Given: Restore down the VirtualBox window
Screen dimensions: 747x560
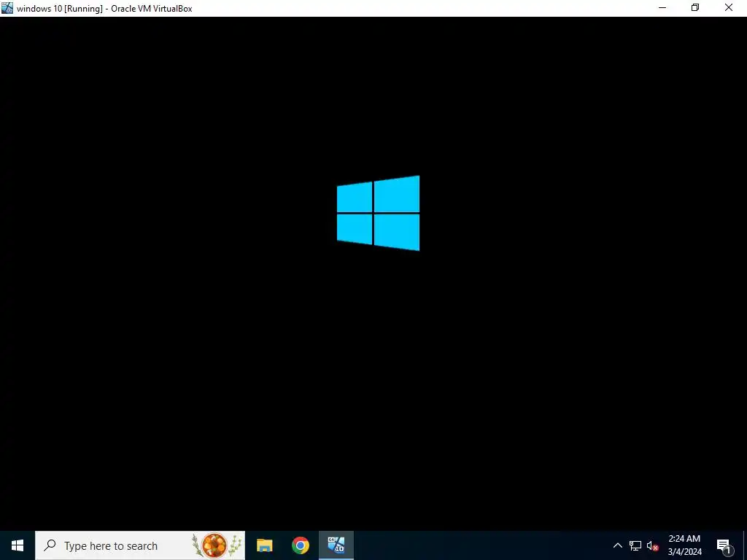Looking at the screenshot, I should [x=695, y=8].
